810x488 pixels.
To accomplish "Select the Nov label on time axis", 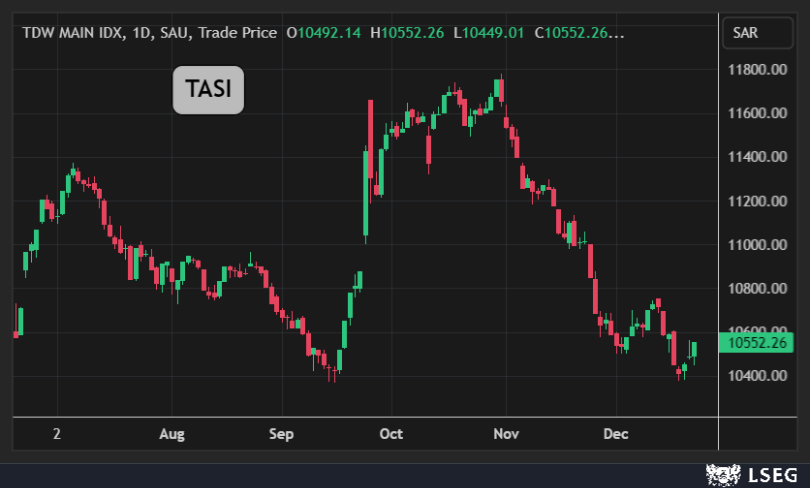I will tap(506, 434).
